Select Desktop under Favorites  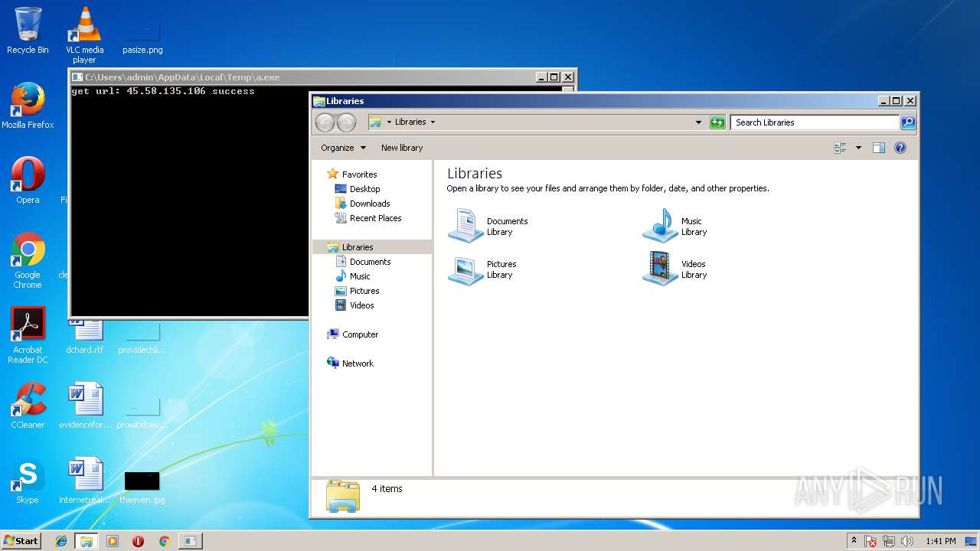click(358, 189)
